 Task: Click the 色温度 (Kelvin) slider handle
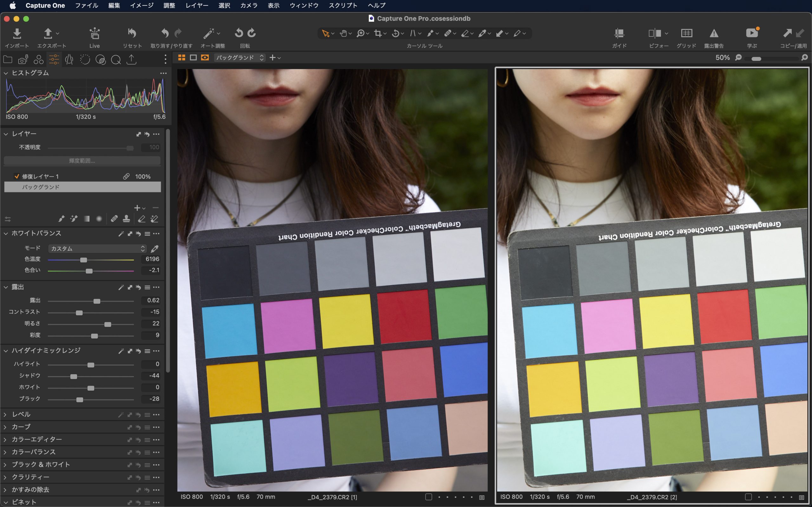(83, 260)
